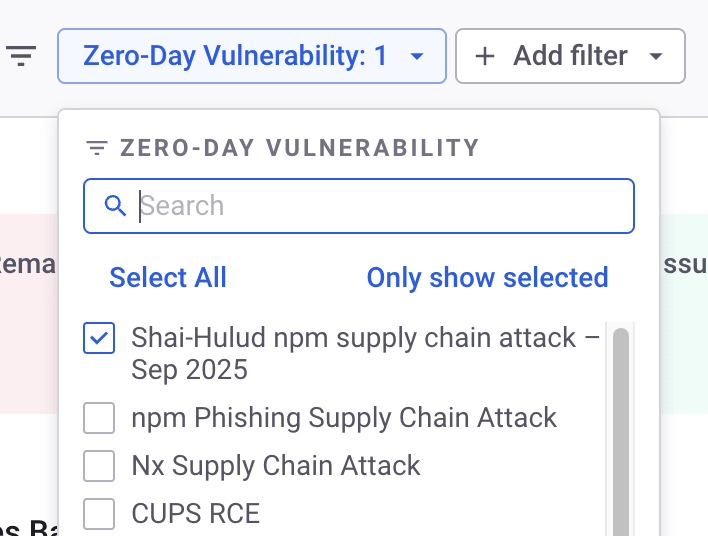Click the magnifier icon in the search box
This screenshot has height=536, width=708.
(x=115, y=206)
